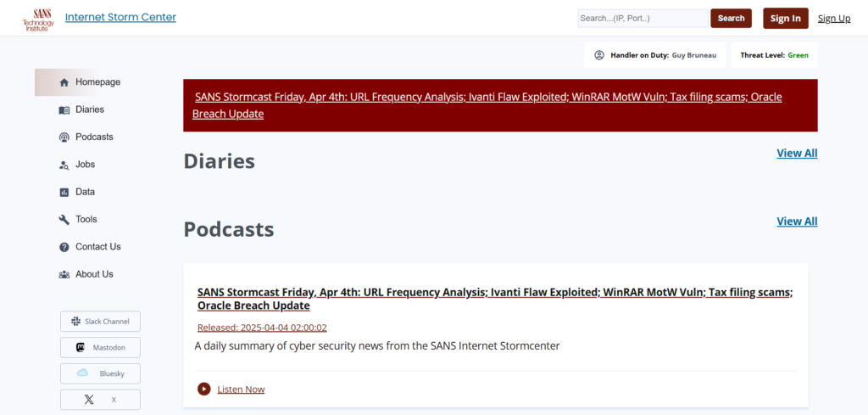Play the podcast with Listen Now icon
The image size is (868, 415).
(x=203, y=389)
